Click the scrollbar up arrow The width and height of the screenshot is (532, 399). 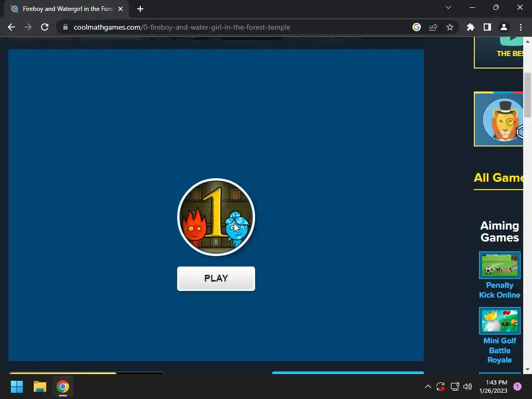[x=527, y=42]
